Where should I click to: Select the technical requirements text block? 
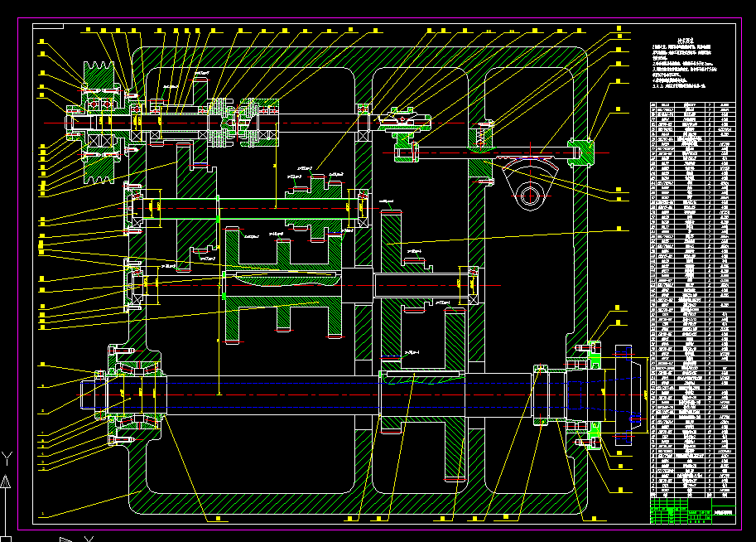coord(685,64)
